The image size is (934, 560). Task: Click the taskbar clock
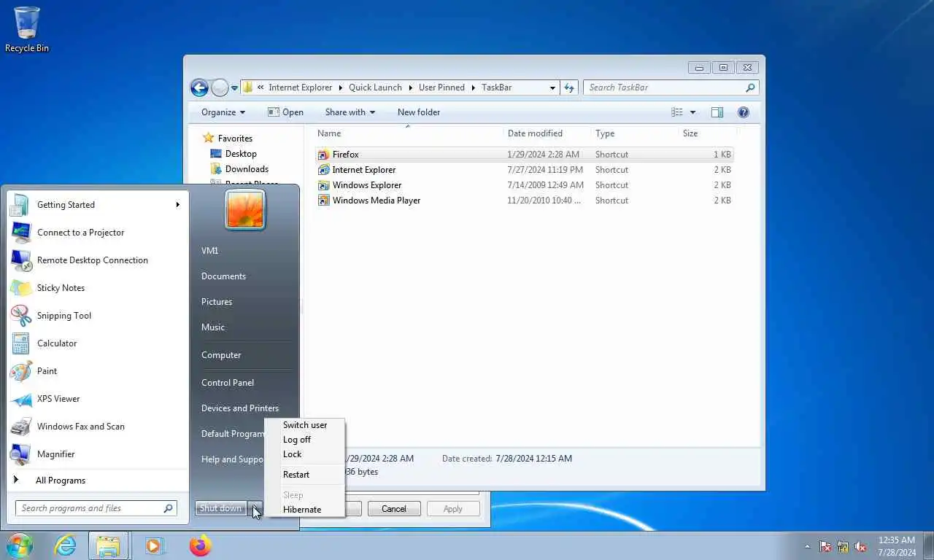(897, 546)
